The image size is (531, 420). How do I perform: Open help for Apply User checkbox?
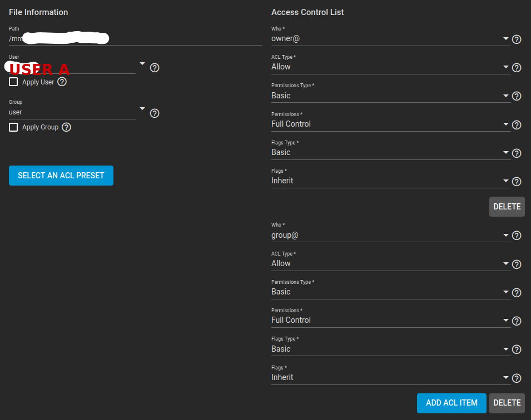[x=62, y=82]
